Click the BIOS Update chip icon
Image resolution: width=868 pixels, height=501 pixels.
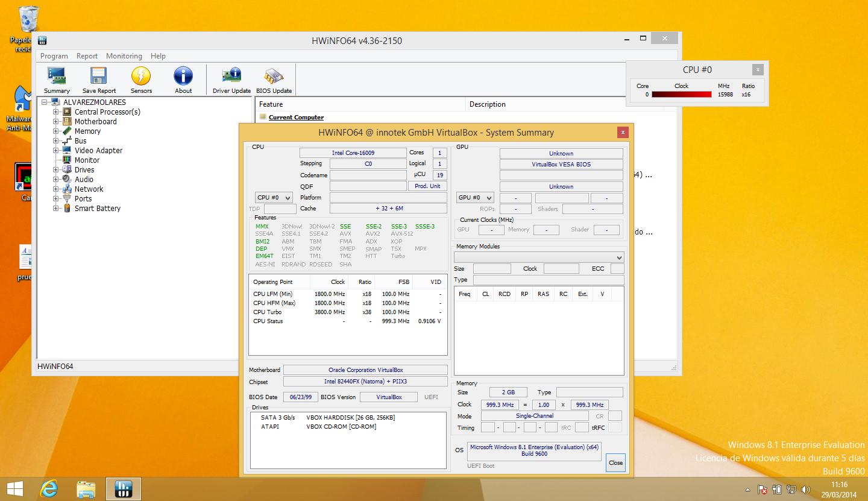(274, 80)
